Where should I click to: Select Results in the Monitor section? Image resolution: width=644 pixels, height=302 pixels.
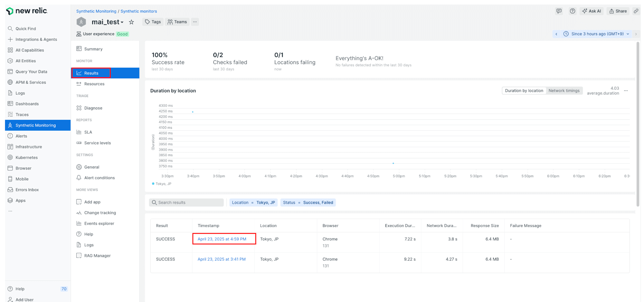(x=105, y=73)
